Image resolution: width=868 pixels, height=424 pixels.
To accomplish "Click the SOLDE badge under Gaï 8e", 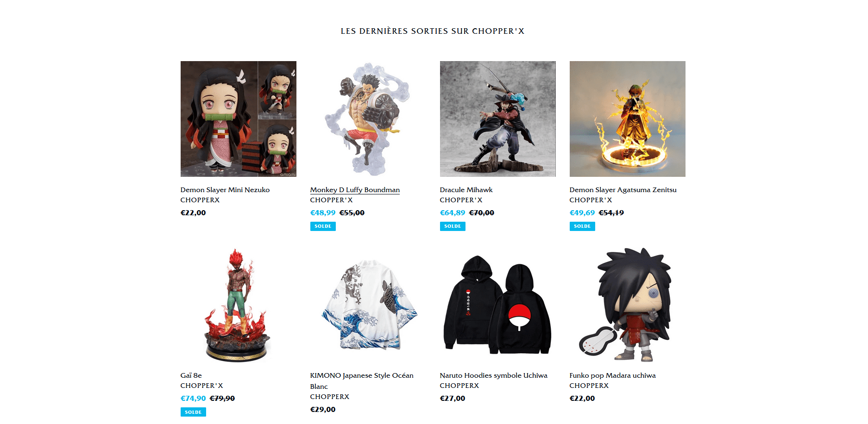I will point(193,412).
